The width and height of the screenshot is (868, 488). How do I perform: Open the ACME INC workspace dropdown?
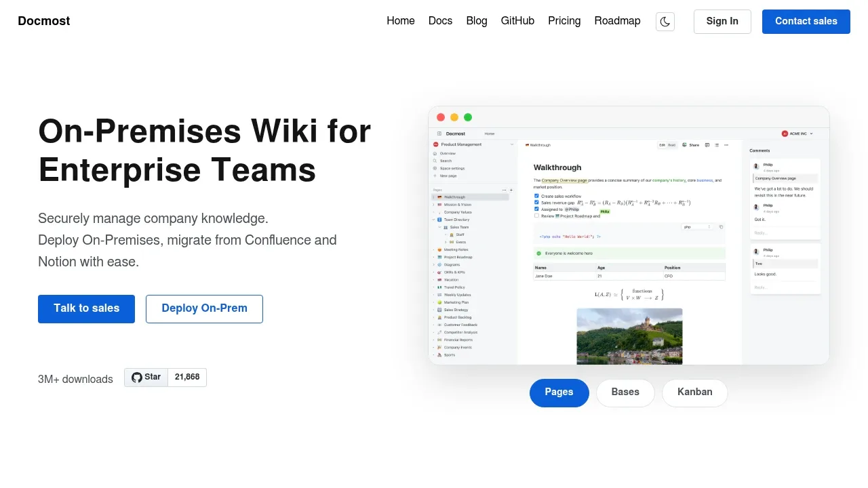pyautogui.click(x=797, y=134)
